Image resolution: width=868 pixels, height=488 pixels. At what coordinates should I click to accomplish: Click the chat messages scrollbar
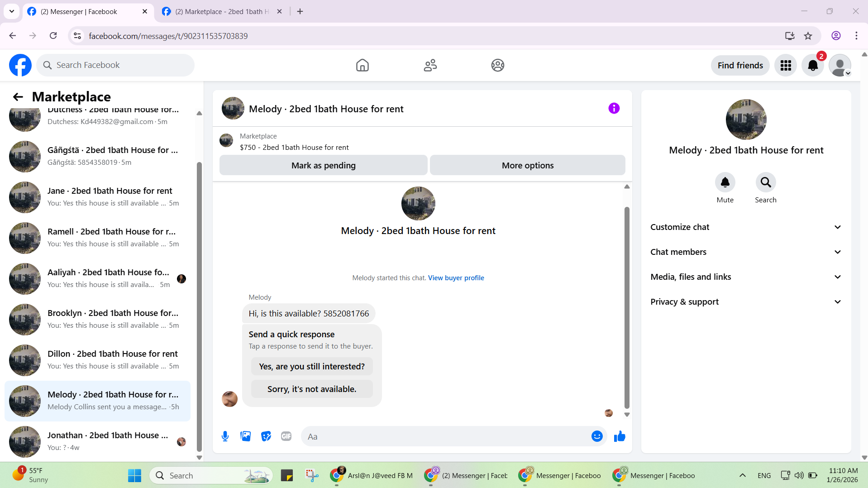tap(627, 308)
